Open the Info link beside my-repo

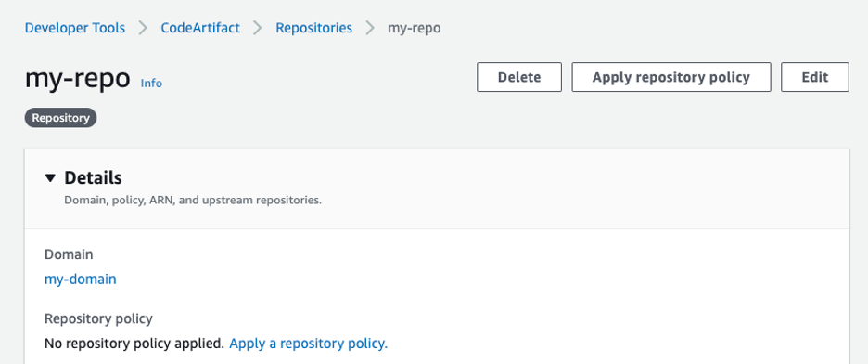tap(151, 83)
